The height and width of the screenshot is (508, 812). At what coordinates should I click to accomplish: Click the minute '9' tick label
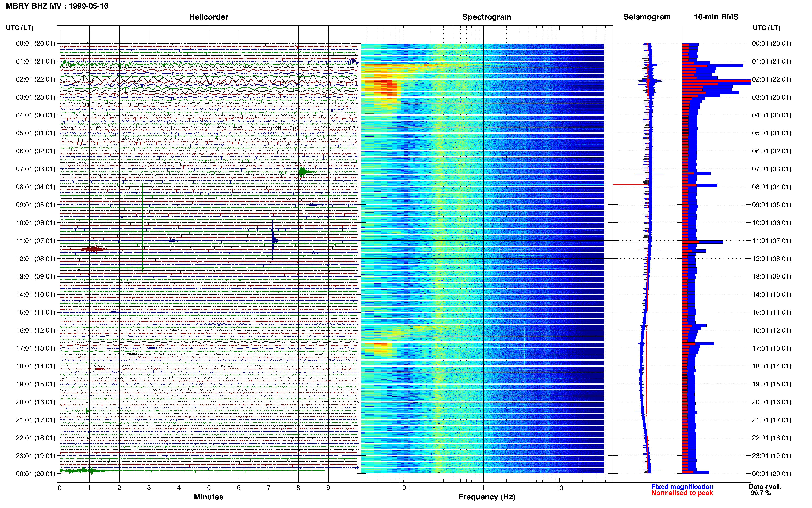pos(328,488)
